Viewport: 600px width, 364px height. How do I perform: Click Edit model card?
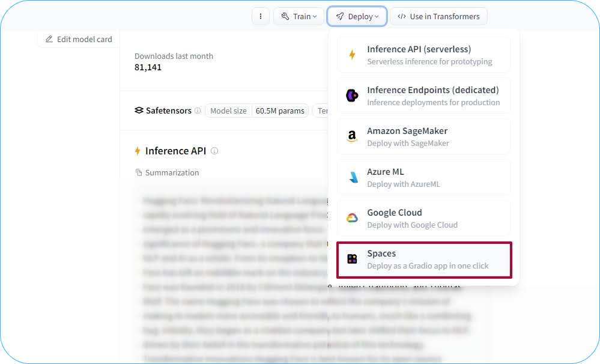point(79,39)
